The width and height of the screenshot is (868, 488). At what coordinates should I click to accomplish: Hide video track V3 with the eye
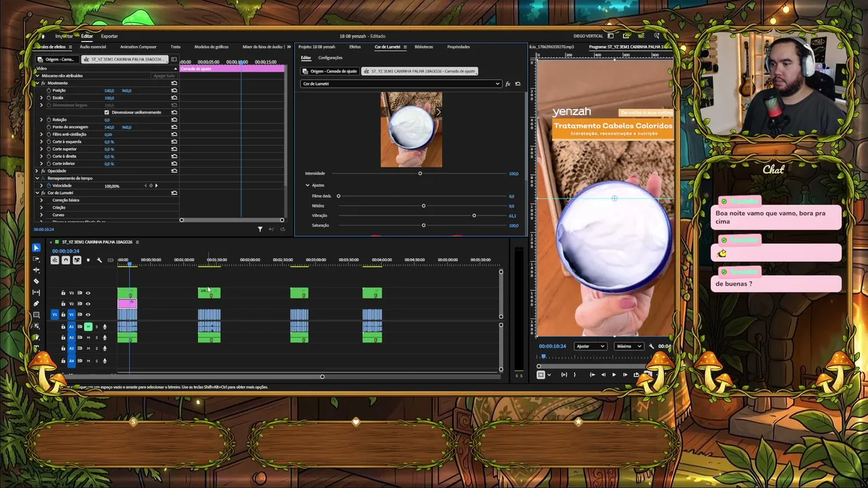(87, 293)
